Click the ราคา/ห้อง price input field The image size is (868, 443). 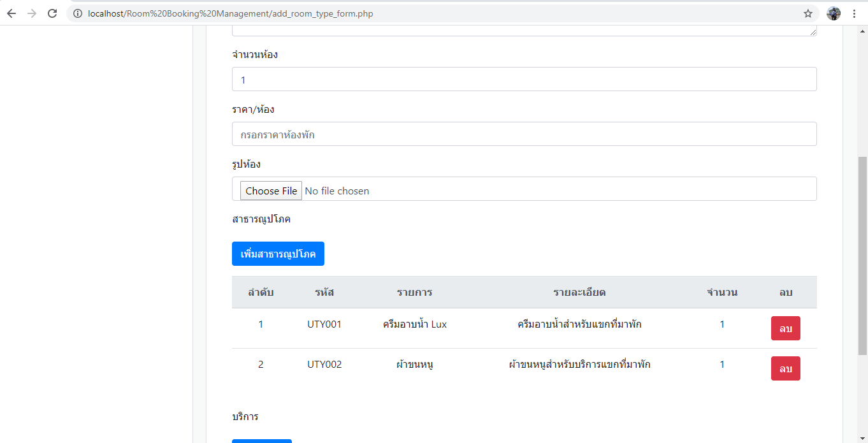tap(524, 134)
